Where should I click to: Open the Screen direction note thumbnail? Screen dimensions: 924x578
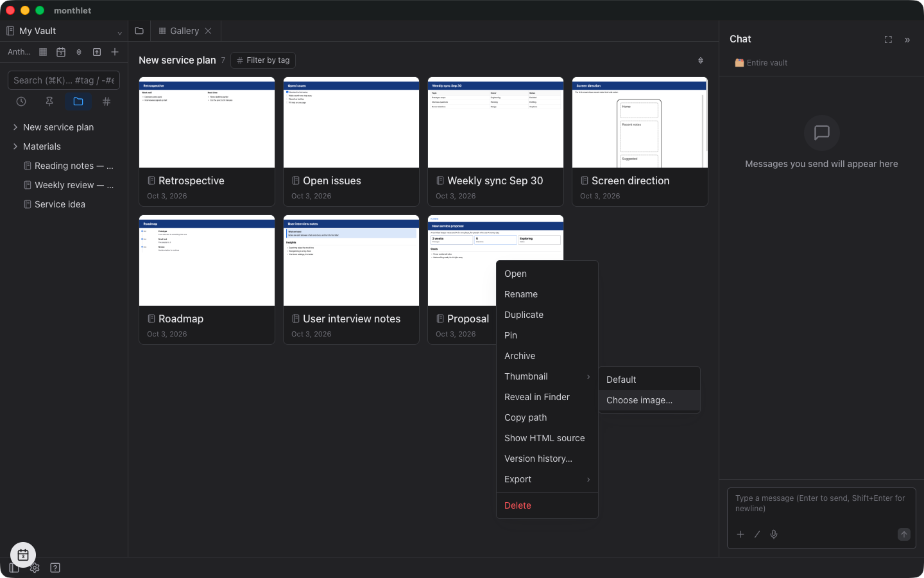click(x=640, y=123)
